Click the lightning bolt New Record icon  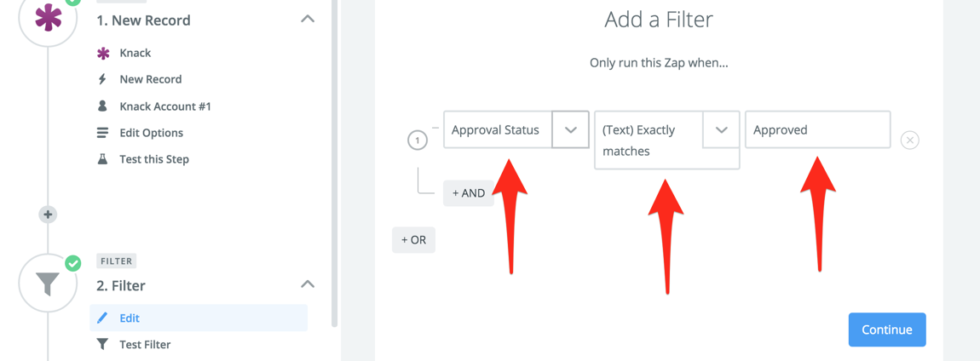[x=103, y=79]
